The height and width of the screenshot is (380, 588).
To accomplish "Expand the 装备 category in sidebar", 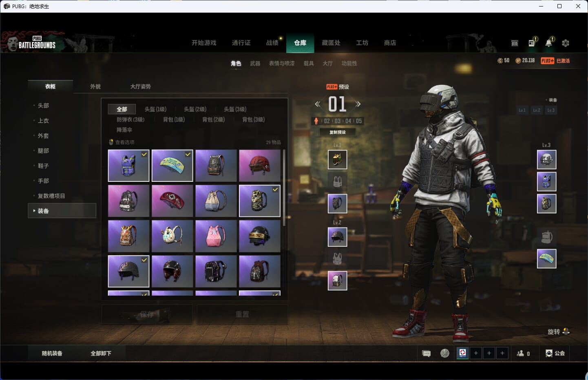I will point(62,211).
